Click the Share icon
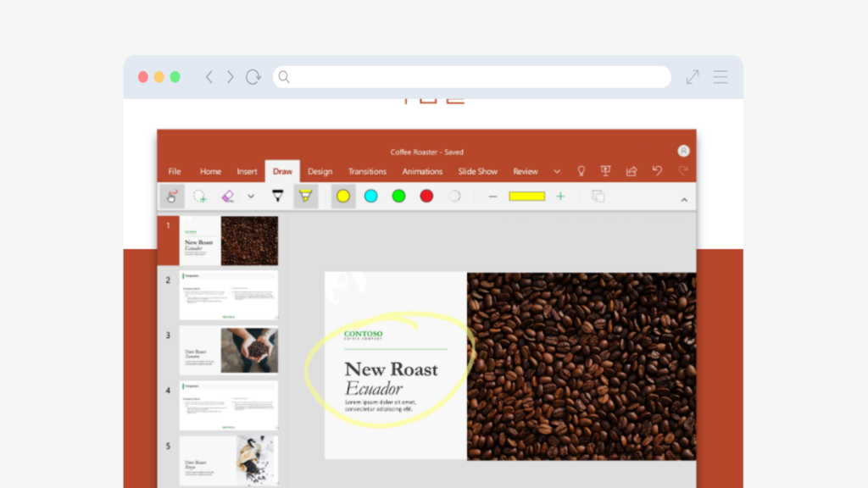This screenshot has height=488, width=868. click(632, 171)
